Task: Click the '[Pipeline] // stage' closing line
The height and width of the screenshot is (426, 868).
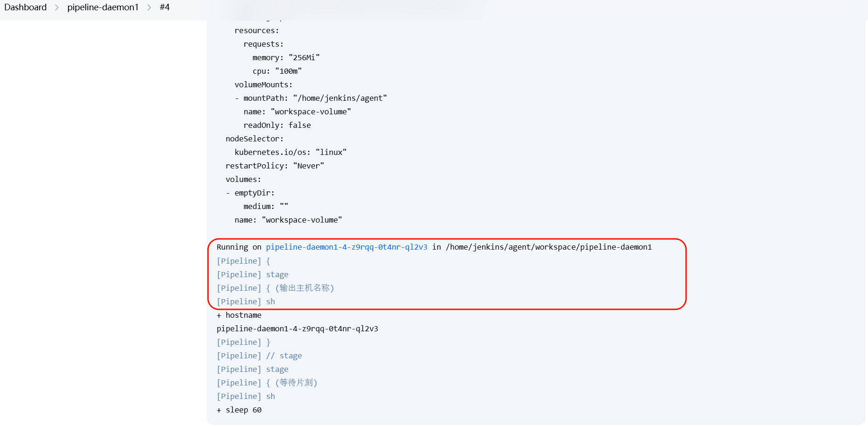Action: tap(259, 356)
